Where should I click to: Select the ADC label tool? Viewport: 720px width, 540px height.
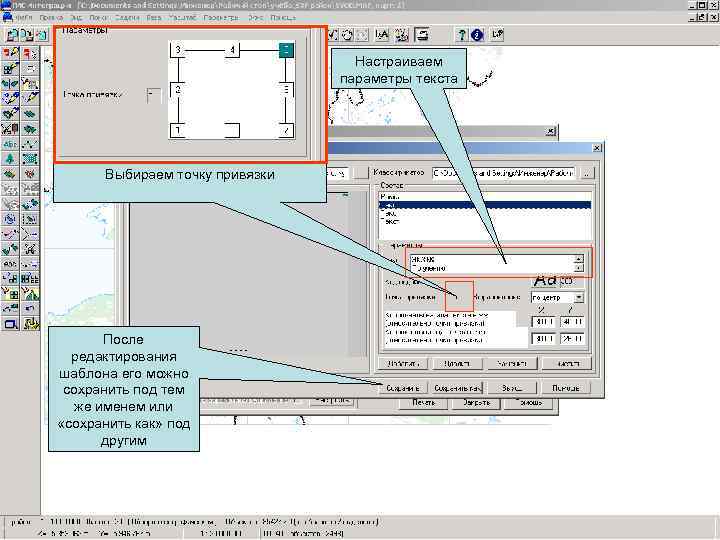click(10, 264)
